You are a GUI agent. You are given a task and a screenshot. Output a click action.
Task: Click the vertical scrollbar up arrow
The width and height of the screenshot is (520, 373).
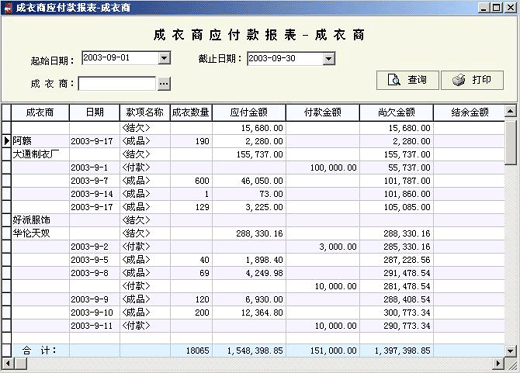tap(510, 111)
